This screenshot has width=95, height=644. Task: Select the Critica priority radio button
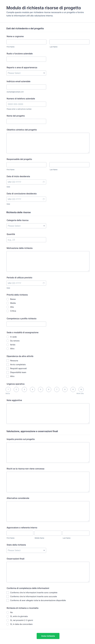(8, 311)
